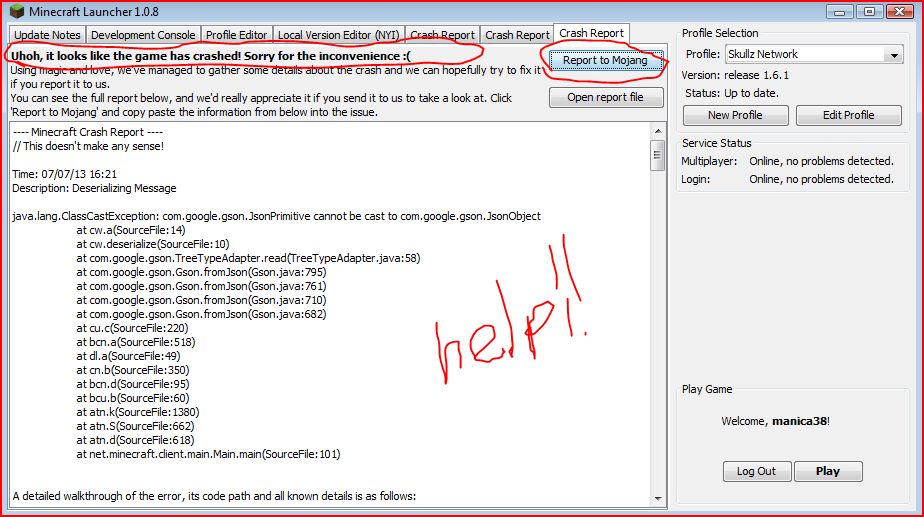Click 'A detailed walkthrough of the error' line
Viewport: 924px width, 517px height.
(x=214, y=496)
